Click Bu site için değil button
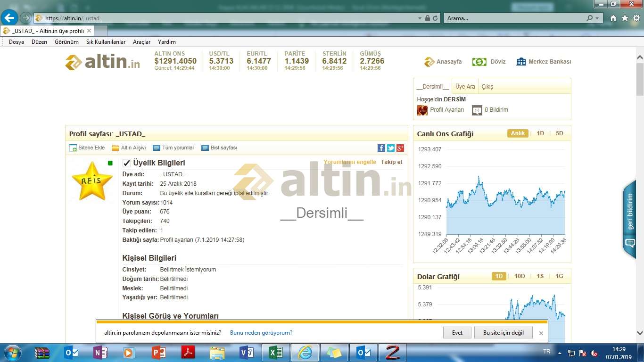 (x=504, y=332)
